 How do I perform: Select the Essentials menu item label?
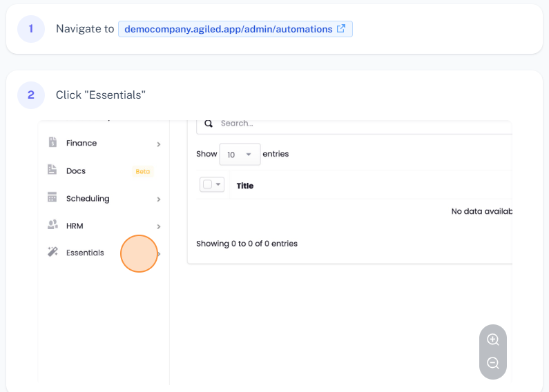click(x=85, y=253)
